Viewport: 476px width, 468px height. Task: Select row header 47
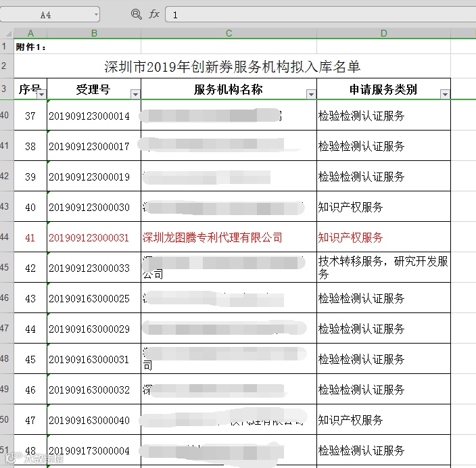[x=7, y=328]
